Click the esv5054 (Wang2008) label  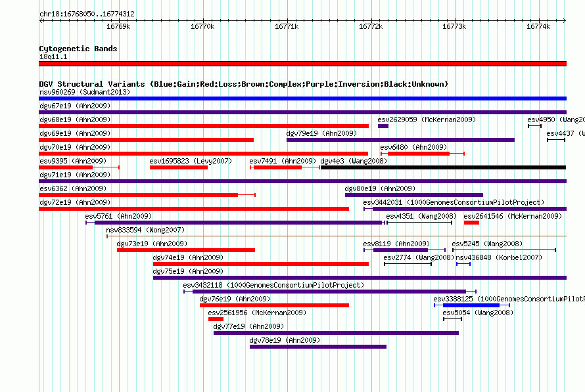click(x=478, y=313)
